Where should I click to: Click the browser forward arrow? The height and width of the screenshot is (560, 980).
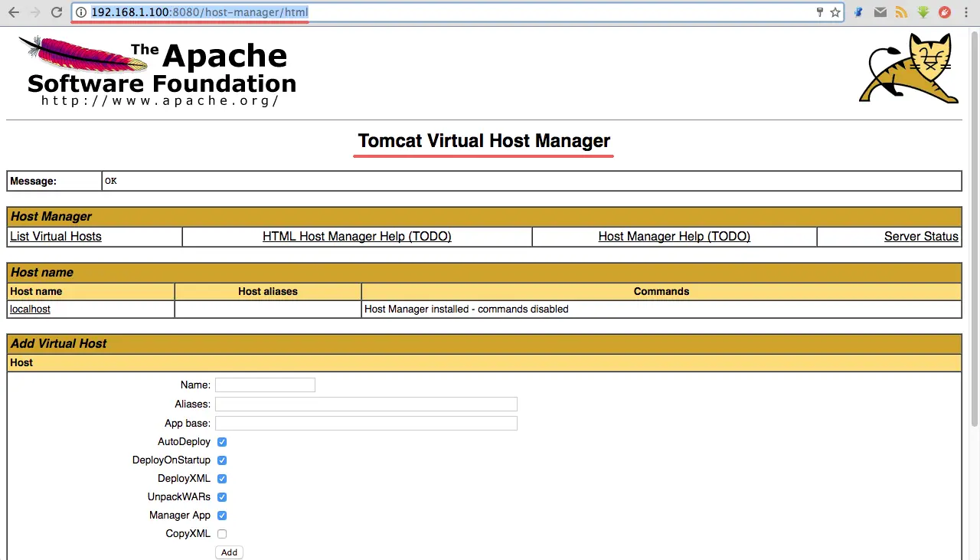click(34, 12)
